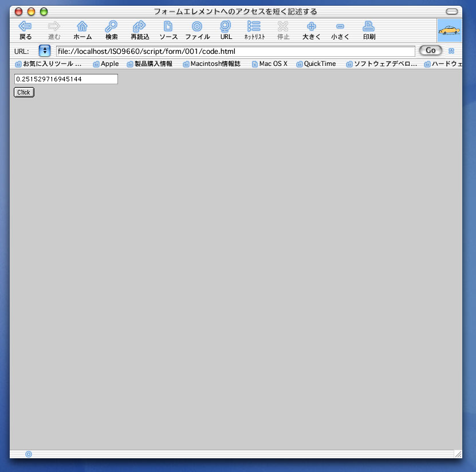Image resolution: width=476 pixels, height=472 pixels.
Task: Go back with the 戻る arrow icon
Action: pyautogui.click(x=25, y=26)
